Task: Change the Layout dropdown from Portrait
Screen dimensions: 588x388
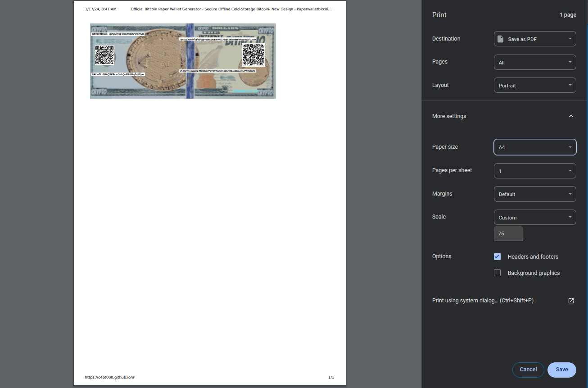Action: pyautogui.click(x=535, y=86)
